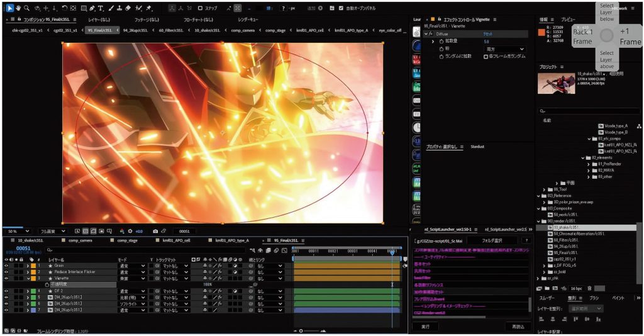Hide the Grain layer with its eye icon
Image resolution: width=644 pixels, height=336 pixels.
click(6, 266)
